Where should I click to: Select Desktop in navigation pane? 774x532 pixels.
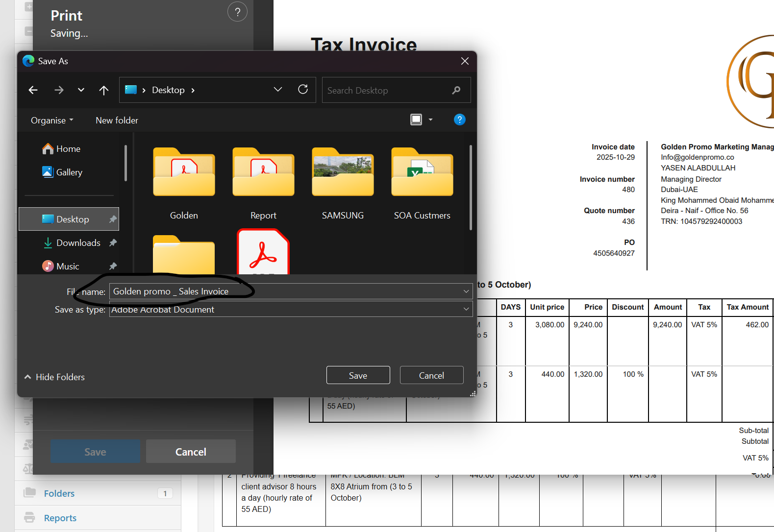click(69, 219)
